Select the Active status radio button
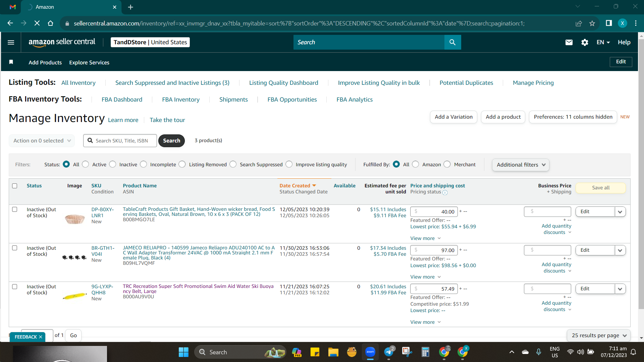The height and width of the screenshot is (362, 644). [x=86, y=164]
